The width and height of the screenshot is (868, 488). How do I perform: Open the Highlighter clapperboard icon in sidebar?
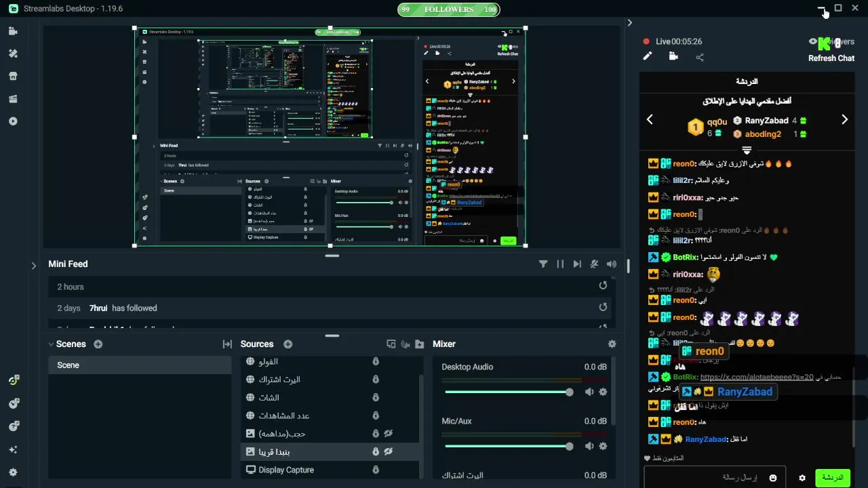13,99
